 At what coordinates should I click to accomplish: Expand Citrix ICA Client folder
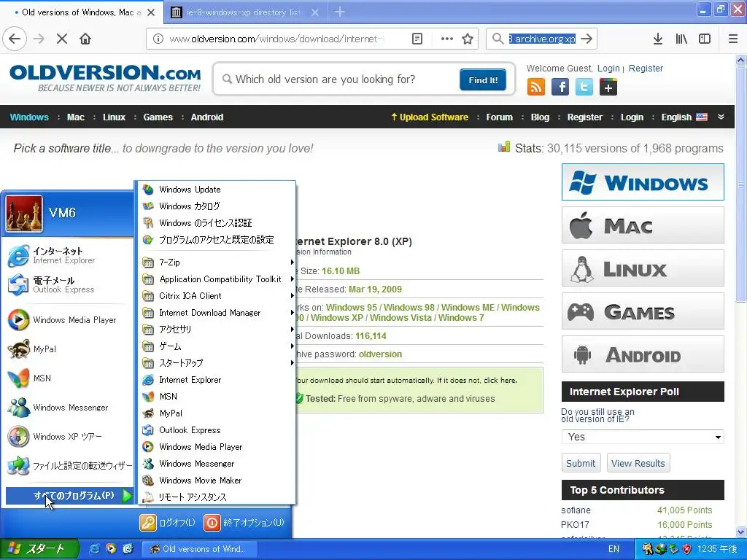[217, 296]
